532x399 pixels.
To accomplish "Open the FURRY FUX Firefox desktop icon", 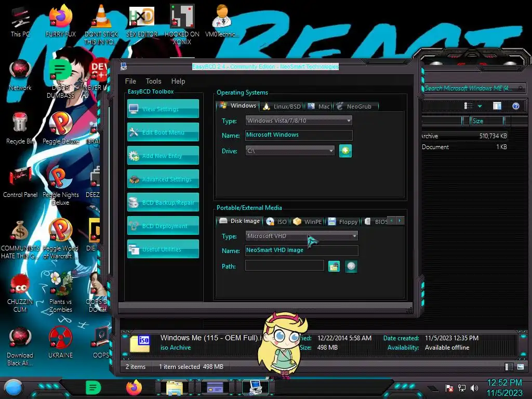I will (x=61, y=21).
